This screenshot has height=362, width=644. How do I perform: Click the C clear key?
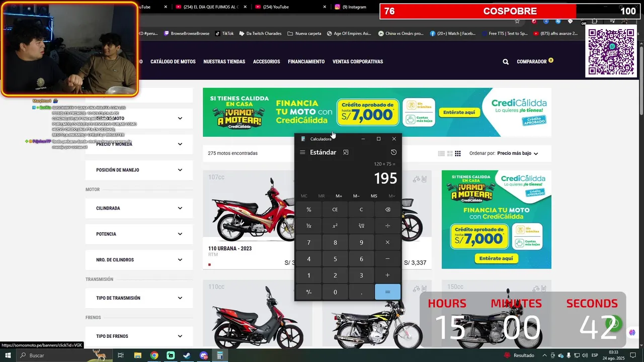tap(361, 210)
